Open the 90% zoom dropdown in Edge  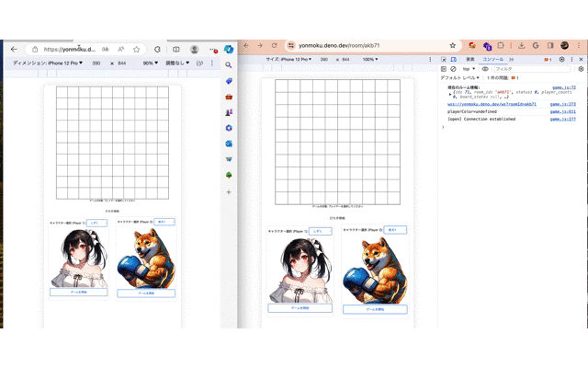point(151,63)
